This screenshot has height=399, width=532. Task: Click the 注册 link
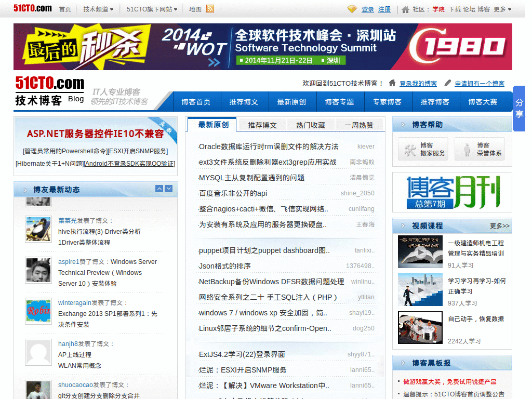[384, 9]
